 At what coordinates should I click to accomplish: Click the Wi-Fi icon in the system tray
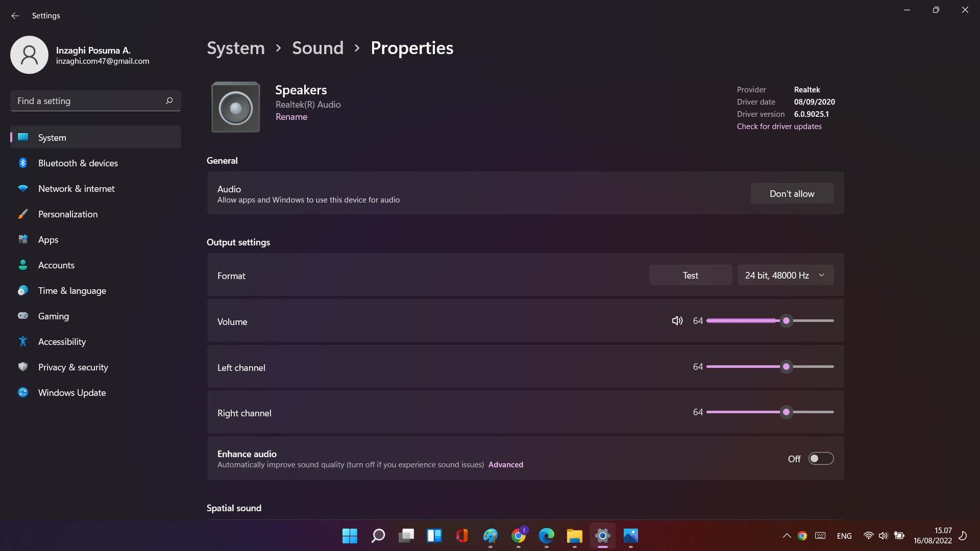[x=868, y=536]
